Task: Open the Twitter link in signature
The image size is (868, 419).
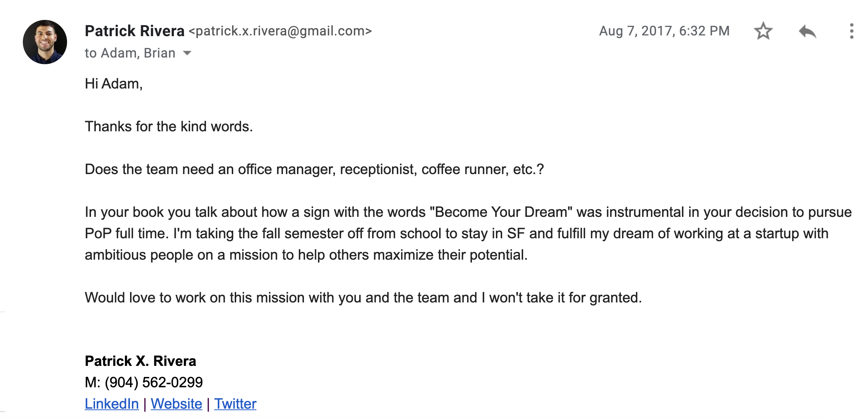Action: tap(235, 404)
